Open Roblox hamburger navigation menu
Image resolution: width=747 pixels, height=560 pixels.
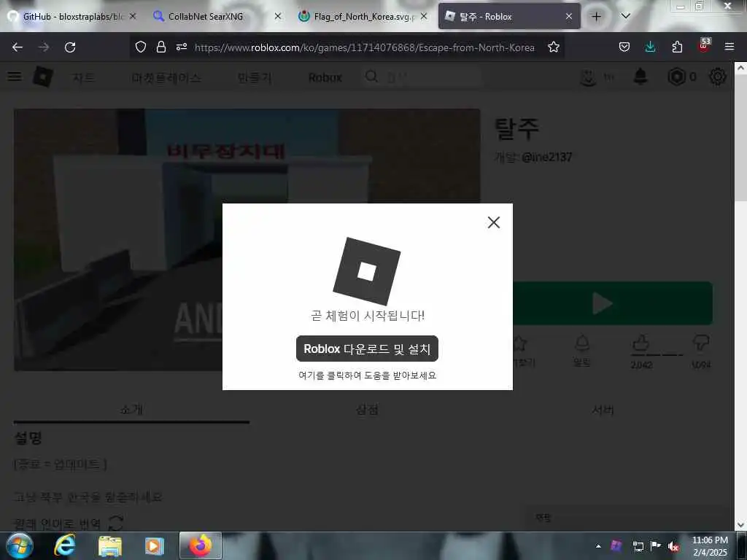15,77
